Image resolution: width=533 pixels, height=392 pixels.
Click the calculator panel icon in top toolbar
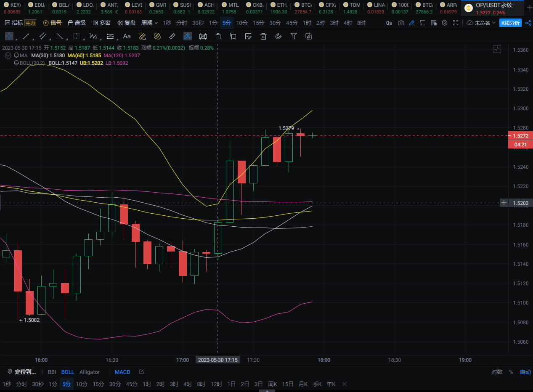[x=433, y=23]
